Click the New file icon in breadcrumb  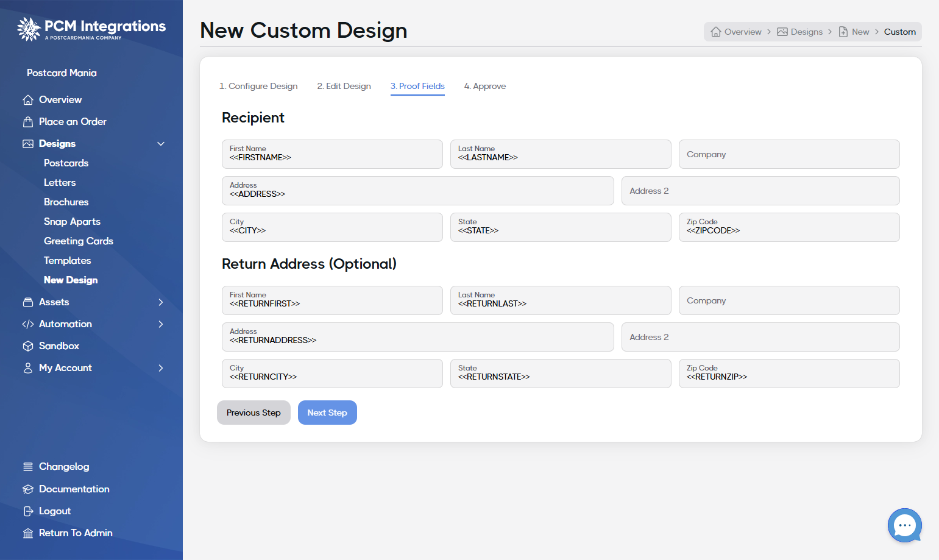tap(843, 32)
